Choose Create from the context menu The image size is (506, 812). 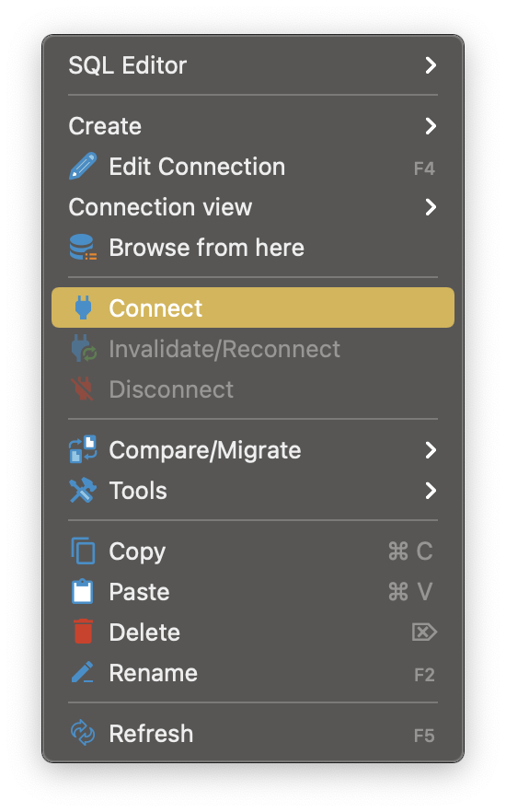point(253,126)
